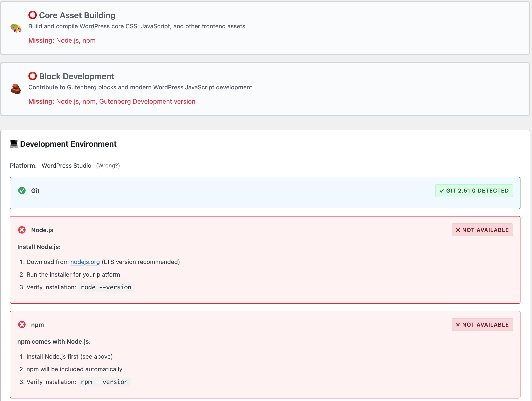Click the palette icon for Core Asset Building

click(16, 28)
